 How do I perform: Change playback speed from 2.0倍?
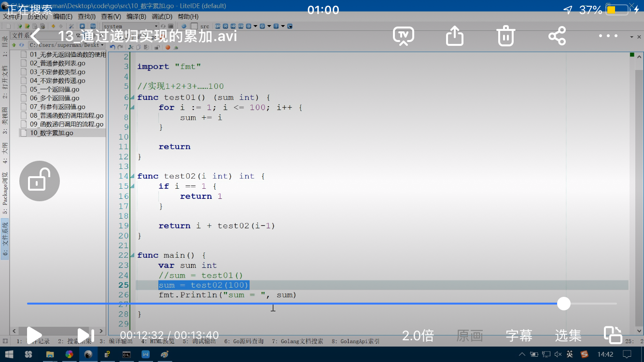(x=418, y=335)
